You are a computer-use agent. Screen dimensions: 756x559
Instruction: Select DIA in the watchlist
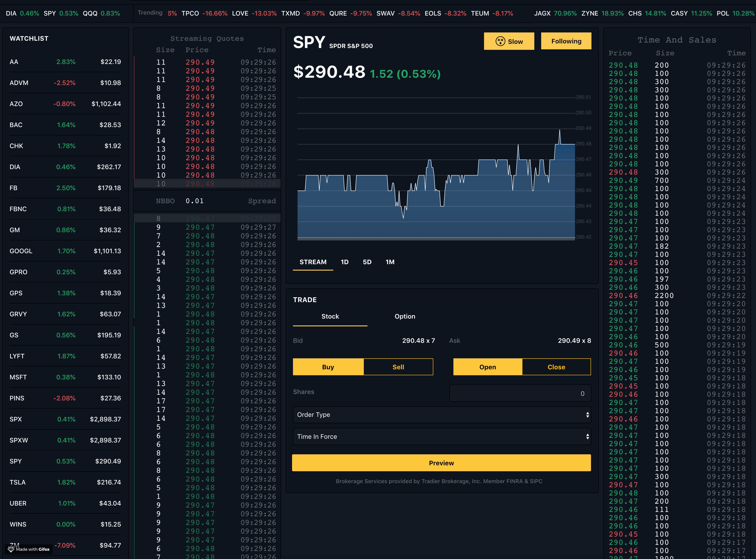tap(65, 167)
